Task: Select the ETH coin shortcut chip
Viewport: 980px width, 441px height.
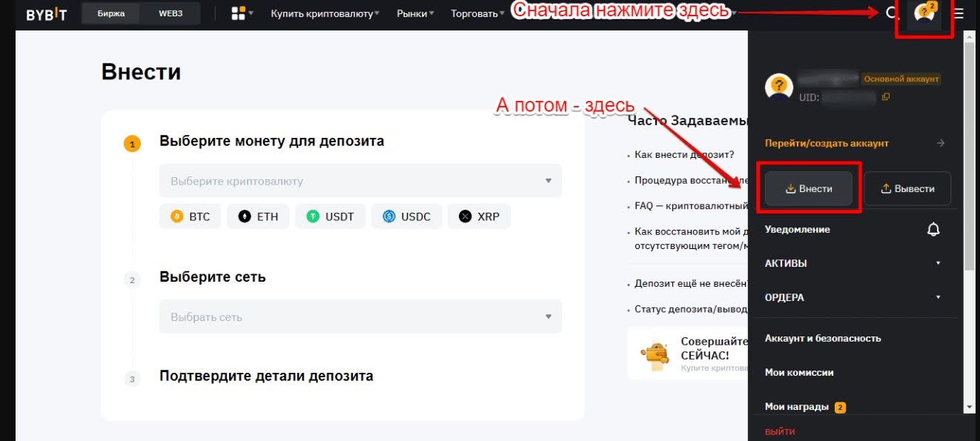Action: click(x=258, y=216)
